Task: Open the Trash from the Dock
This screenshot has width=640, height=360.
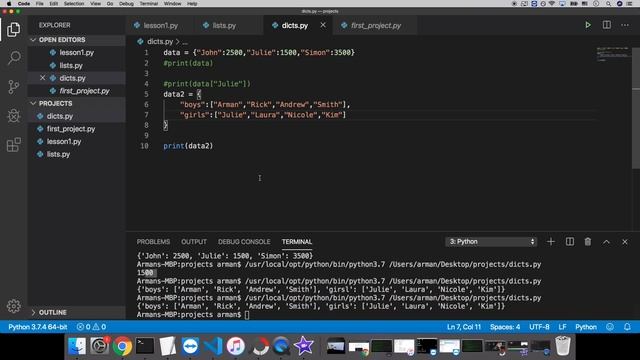Action: (x=563, y=346)
